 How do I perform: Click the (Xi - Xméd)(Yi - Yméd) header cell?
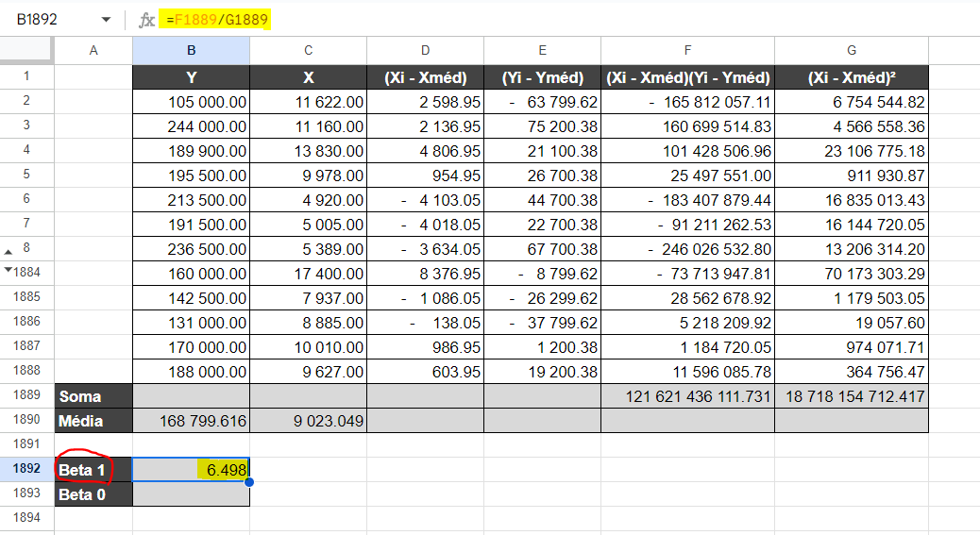coord(687,77)
